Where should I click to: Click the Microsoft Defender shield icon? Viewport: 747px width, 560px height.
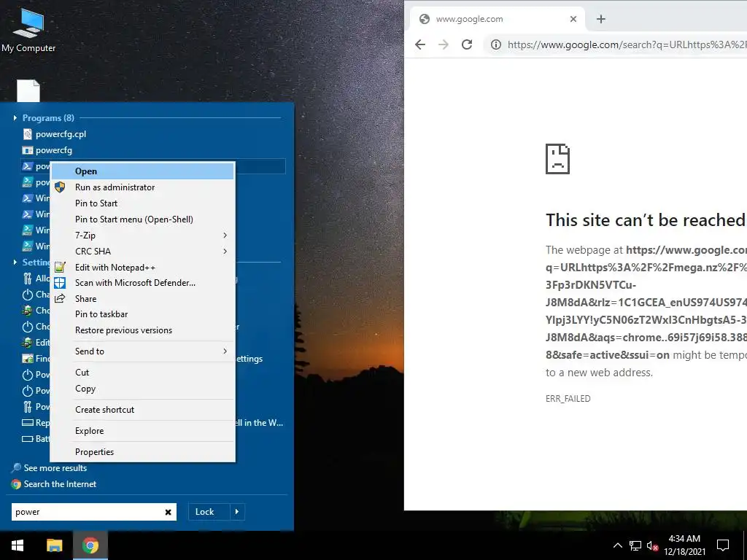click(x=60, y=283)
